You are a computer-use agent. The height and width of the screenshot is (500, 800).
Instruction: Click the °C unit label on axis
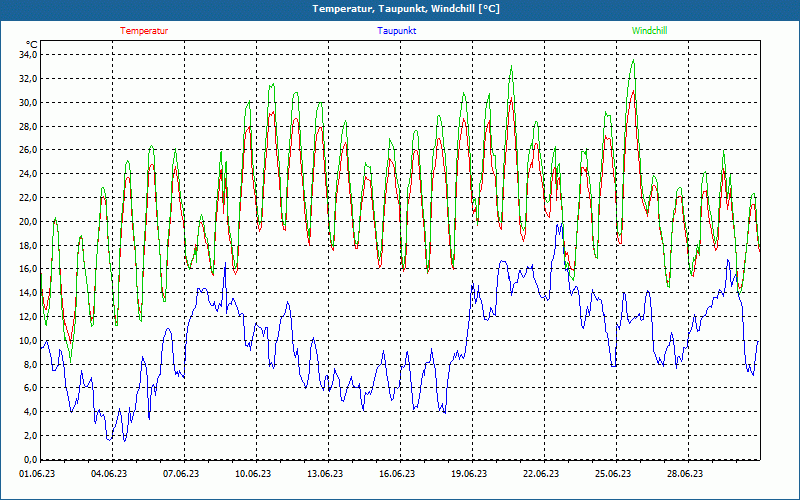point(32,45)
